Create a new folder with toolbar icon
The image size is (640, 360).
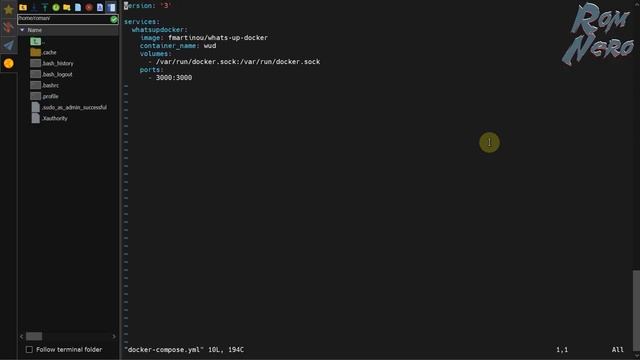[x=67, y=7]
